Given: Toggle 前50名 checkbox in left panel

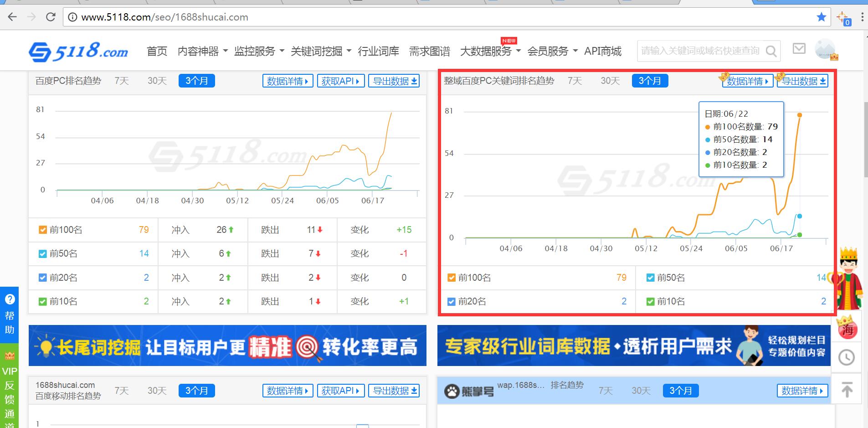Looking at the screenshot, I should (43, 254).
